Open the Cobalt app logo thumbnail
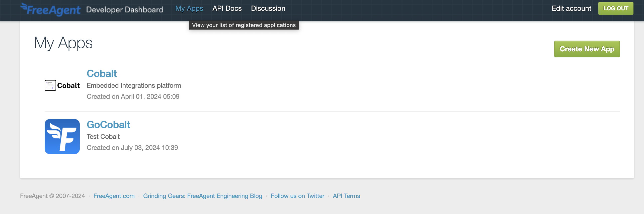 click(62, 85)
